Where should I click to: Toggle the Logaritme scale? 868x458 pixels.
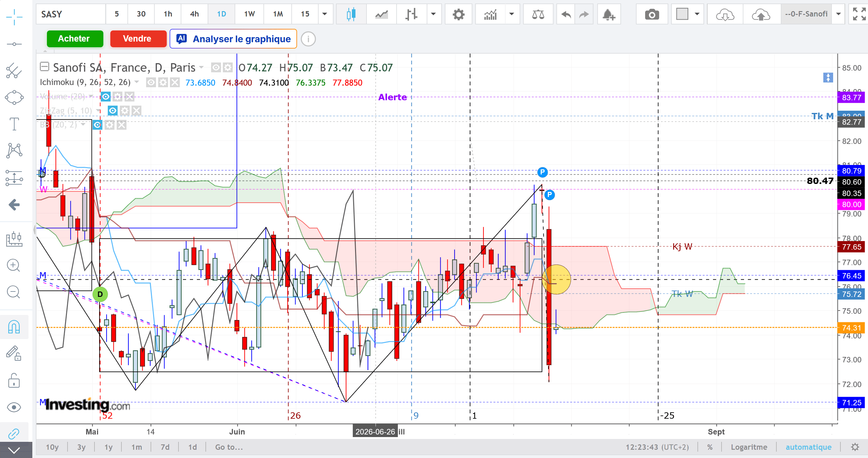pyautogui.click(x=749, y=447)
